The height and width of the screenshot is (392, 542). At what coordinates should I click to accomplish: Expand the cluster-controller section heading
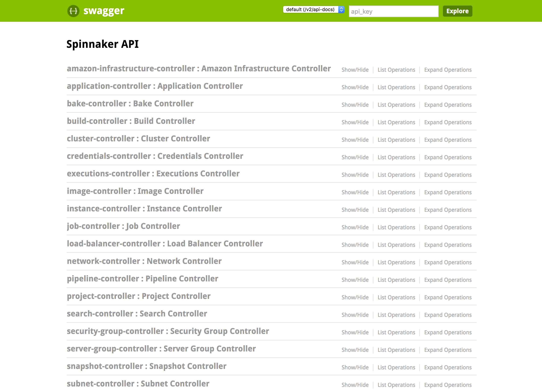[x=138, y=139]
